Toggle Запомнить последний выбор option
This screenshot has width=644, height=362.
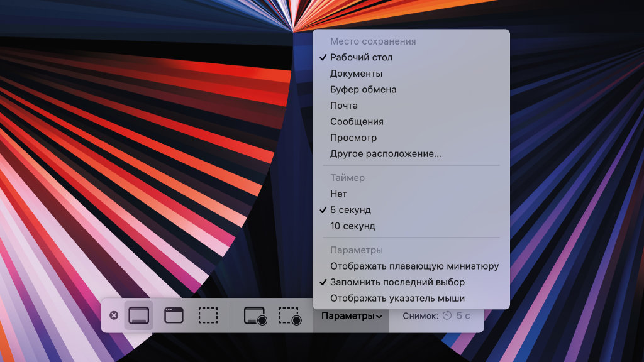pyautogui.click(x=397, y=282)
